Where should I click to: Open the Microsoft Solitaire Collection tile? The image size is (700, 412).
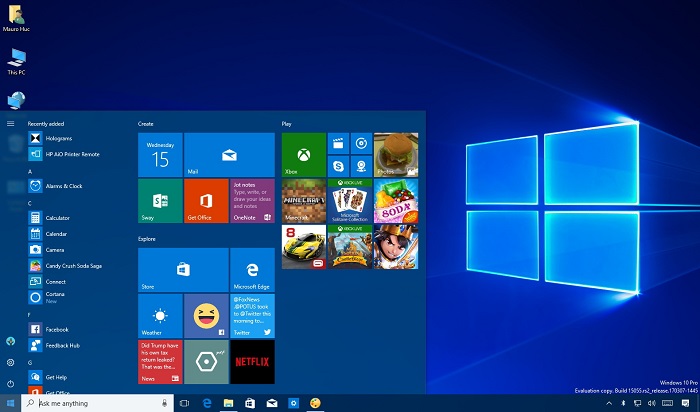350,201
